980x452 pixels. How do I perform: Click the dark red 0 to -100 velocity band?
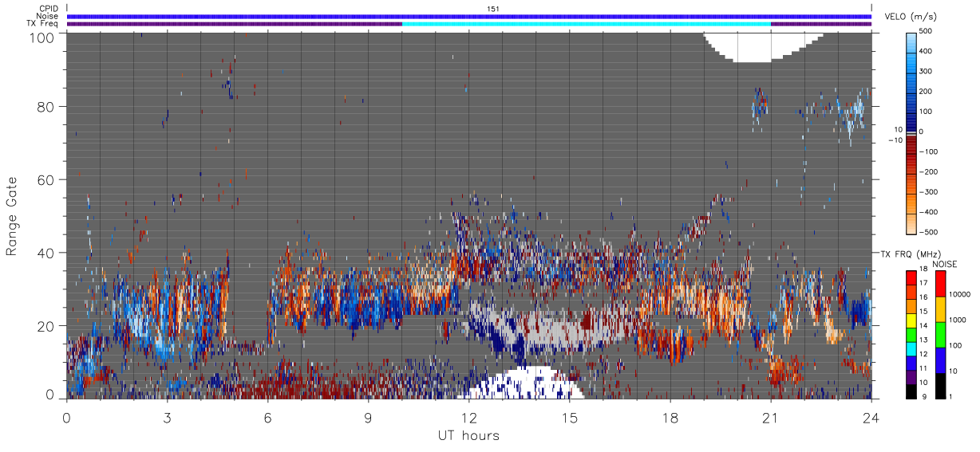point(911,143)
